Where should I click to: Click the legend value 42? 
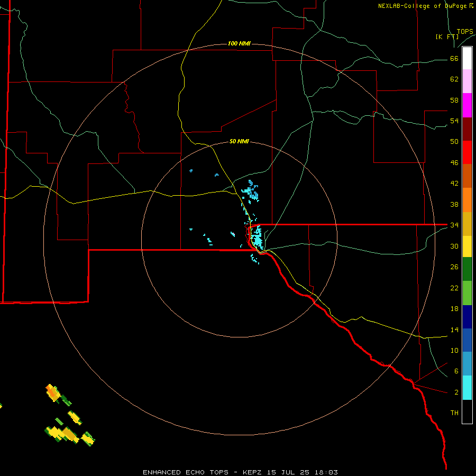(454, 183)
